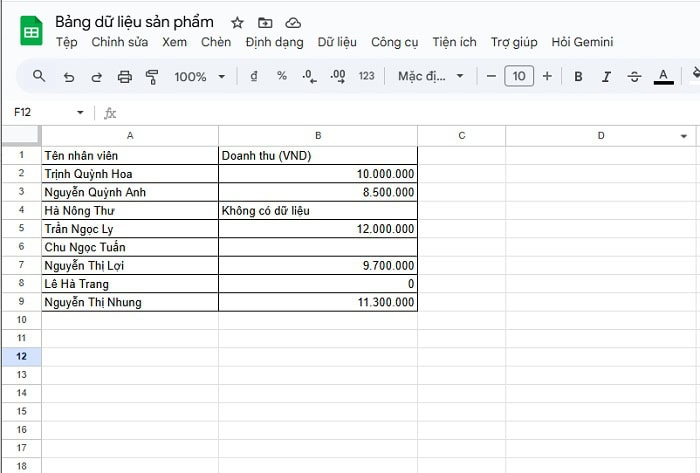The image size is (700, 473).
Task: Select cell Trần Ngọc Ly
Action: pyautogui.click(x=130, y=229)
